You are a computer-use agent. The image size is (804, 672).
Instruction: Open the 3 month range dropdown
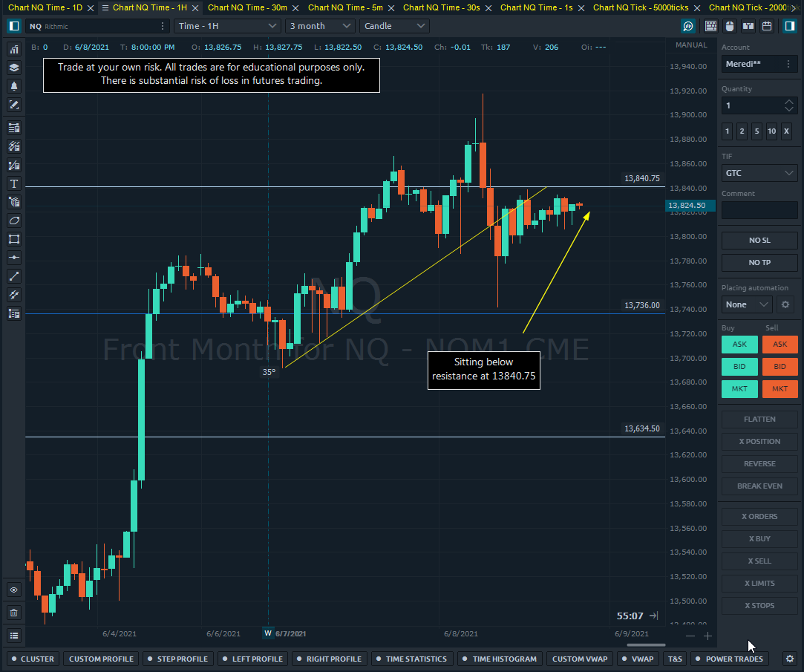tap(320, 26)
